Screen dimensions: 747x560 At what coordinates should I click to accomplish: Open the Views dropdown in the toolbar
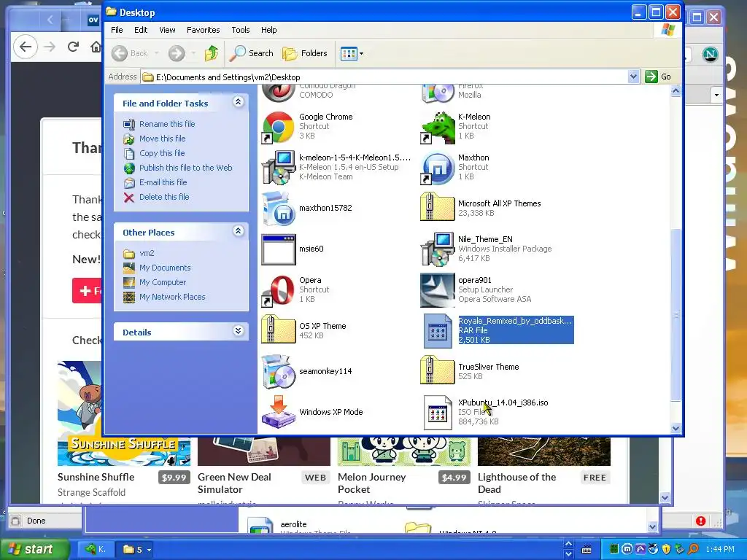(x=352, y=53)
